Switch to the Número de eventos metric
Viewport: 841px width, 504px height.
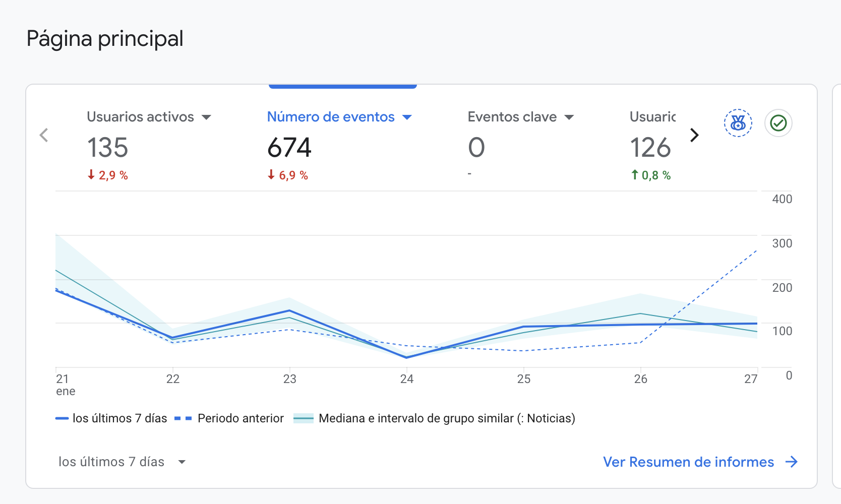[330, 116]
